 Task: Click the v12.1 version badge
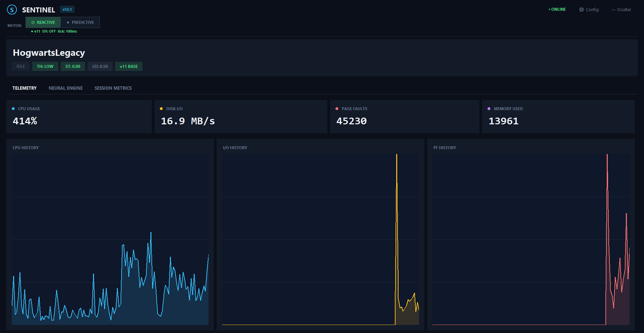67,9
